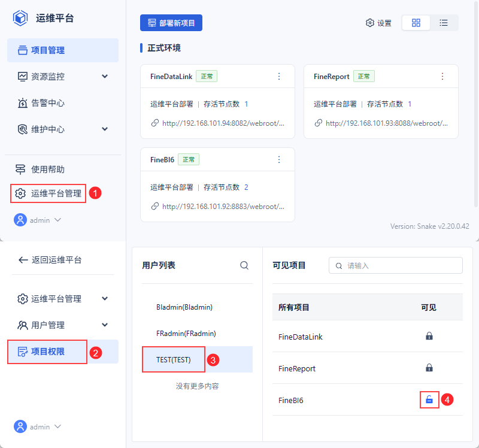Toggle FineDataLink visibility lock

pyautogui.click(x=429, y=336)
